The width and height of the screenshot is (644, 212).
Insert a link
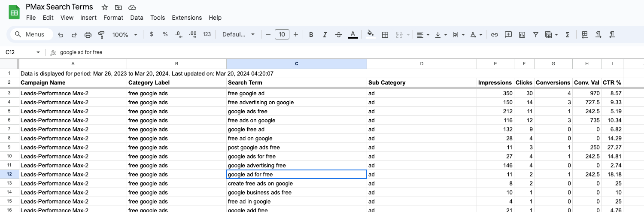[495, 35]
